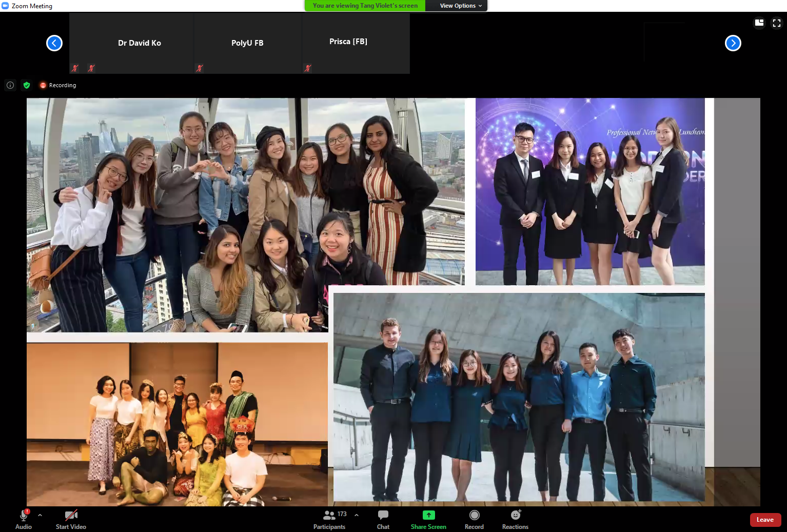Leave the meeting
The image size is (787, 532).
click(x=765, y=520)
